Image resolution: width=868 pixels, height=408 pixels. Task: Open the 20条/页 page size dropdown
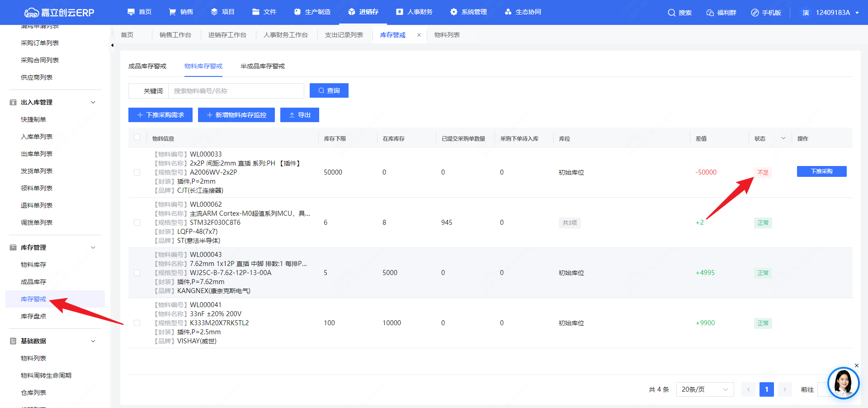[x=705, y=389]
